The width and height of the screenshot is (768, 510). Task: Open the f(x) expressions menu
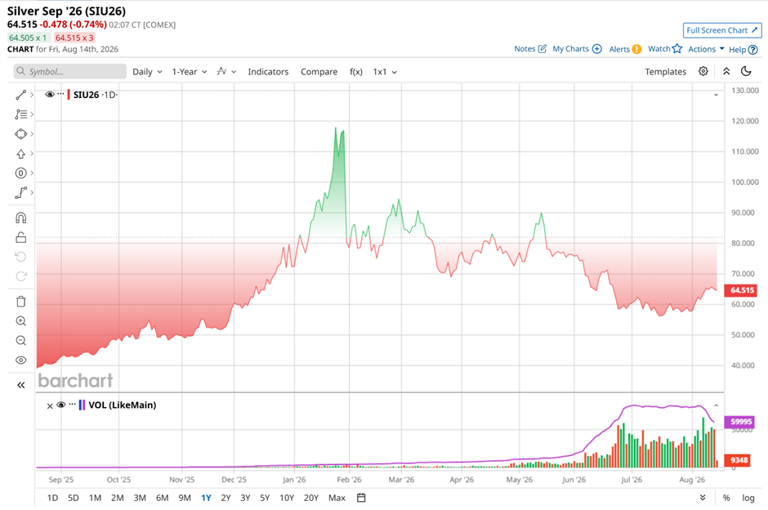[356, 72]
